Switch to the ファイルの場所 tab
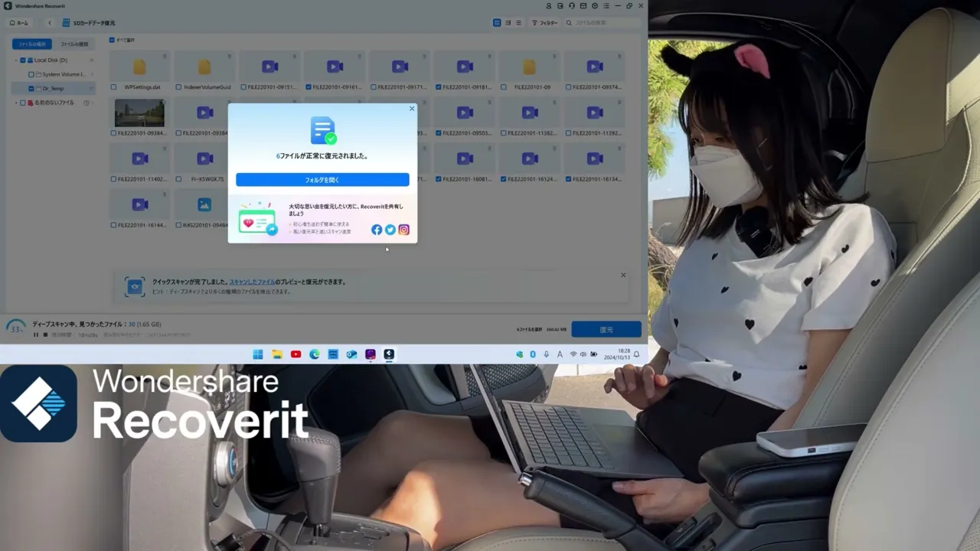980x551 pixels. (32, 44)
